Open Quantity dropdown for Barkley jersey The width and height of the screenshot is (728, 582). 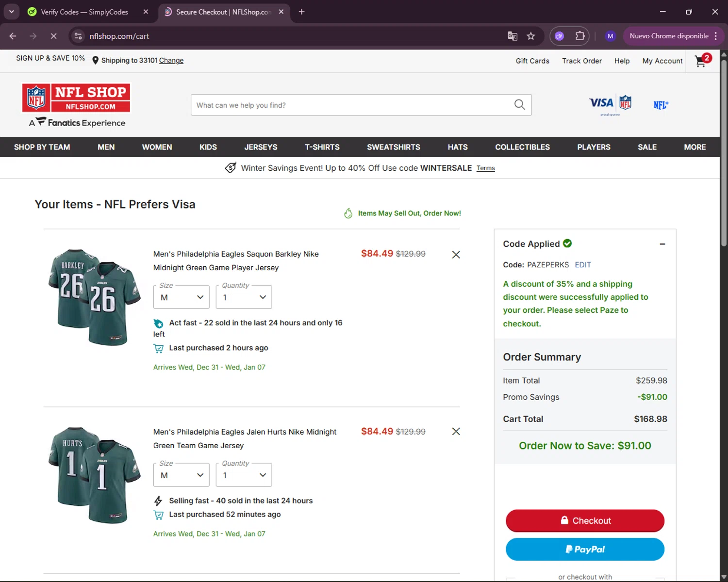click(244, 297)
